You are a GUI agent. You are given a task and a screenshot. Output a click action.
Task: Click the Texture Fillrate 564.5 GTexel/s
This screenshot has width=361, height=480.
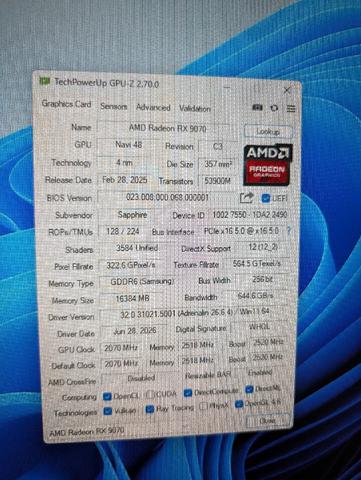coord(257,264)
